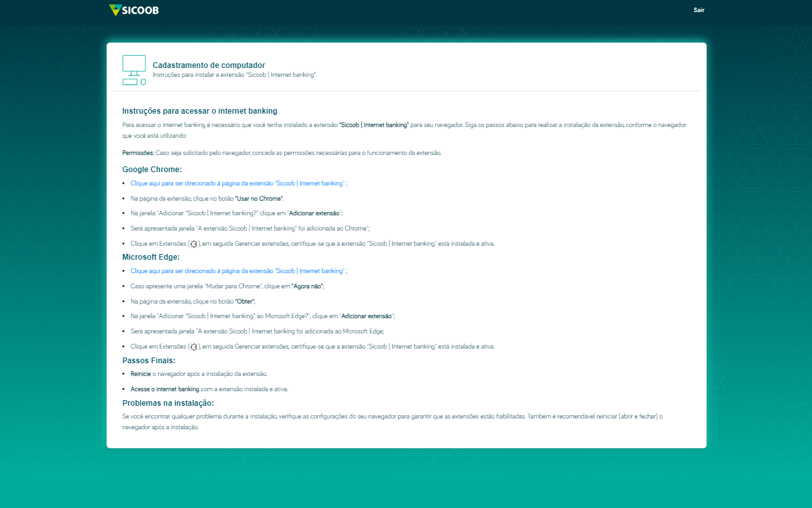Click the line 'foi adicionada ao Chrome'
The height and width of the screenshot is (508, 812).
[x=250, y=228]
